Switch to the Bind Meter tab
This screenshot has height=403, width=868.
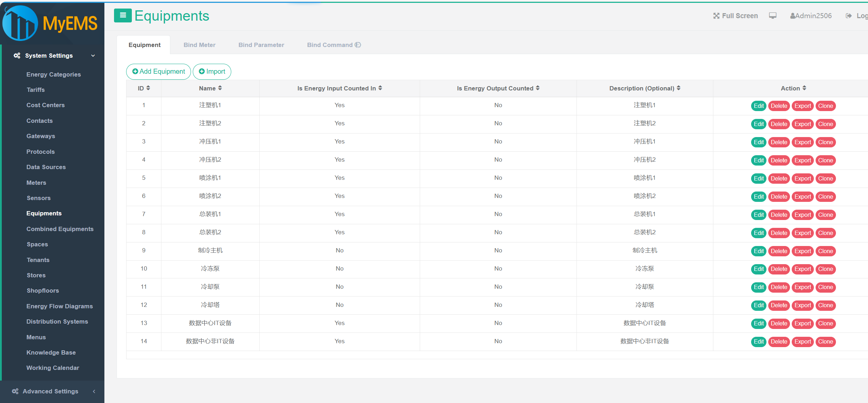(x=200, y=45)
